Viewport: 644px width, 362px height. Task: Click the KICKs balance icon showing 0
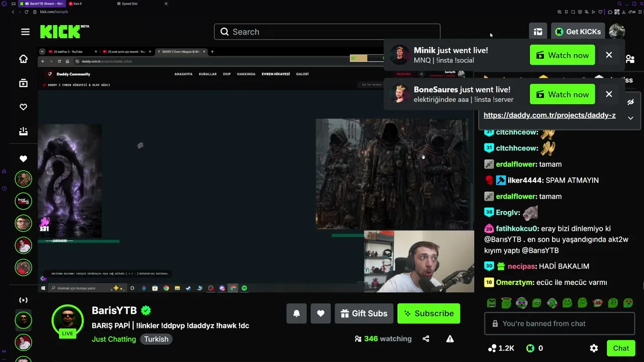tap(530, 348)
